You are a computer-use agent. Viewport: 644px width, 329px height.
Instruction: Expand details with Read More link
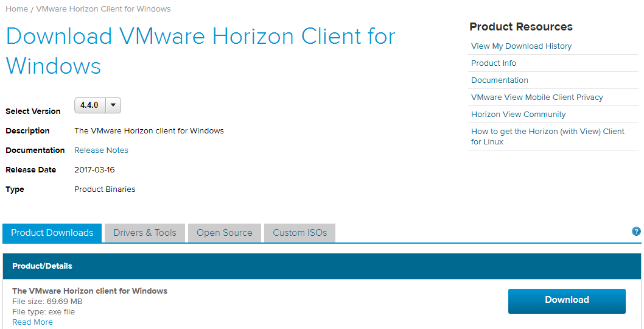(x=32, y=322)
